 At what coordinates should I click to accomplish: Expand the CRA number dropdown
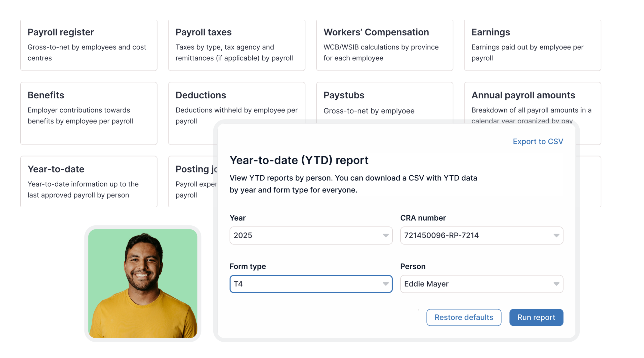tap(481, 236)
